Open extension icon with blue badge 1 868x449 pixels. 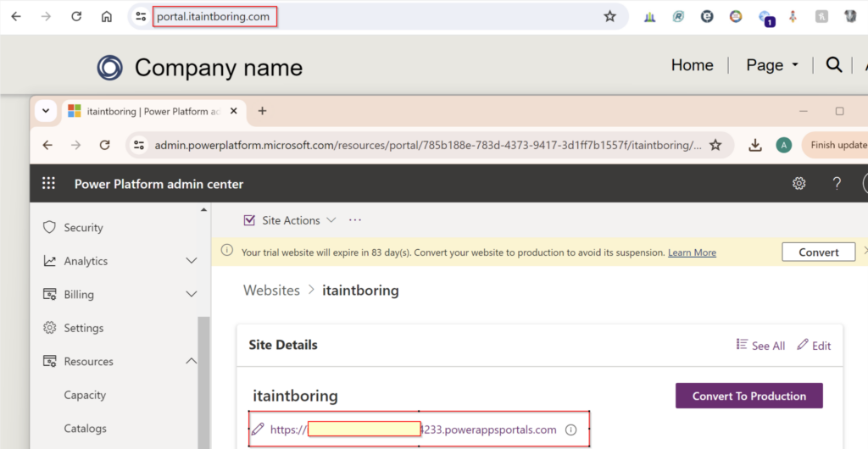tap(765, 18)
